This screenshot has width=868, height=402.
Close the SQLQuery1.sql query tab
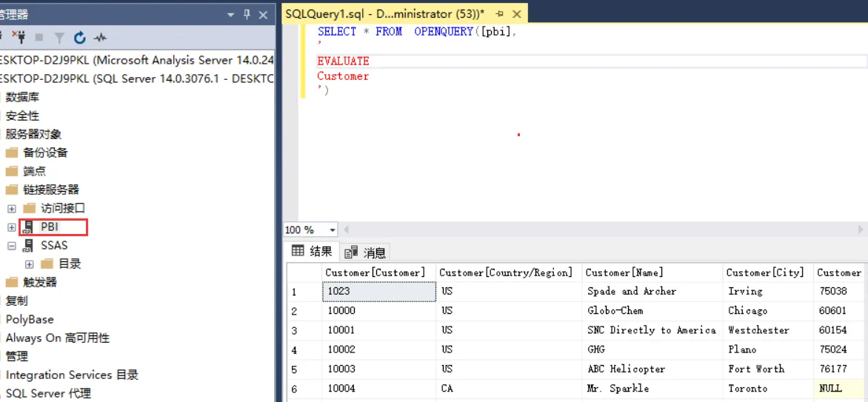[x=517, y=14]
